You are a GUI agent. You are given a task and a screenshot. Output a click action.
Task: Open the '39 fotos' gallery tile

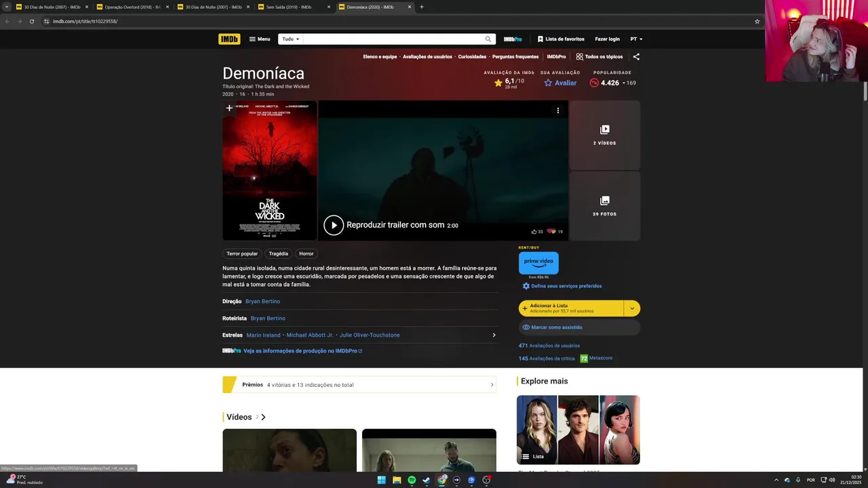tap(605, 205)
